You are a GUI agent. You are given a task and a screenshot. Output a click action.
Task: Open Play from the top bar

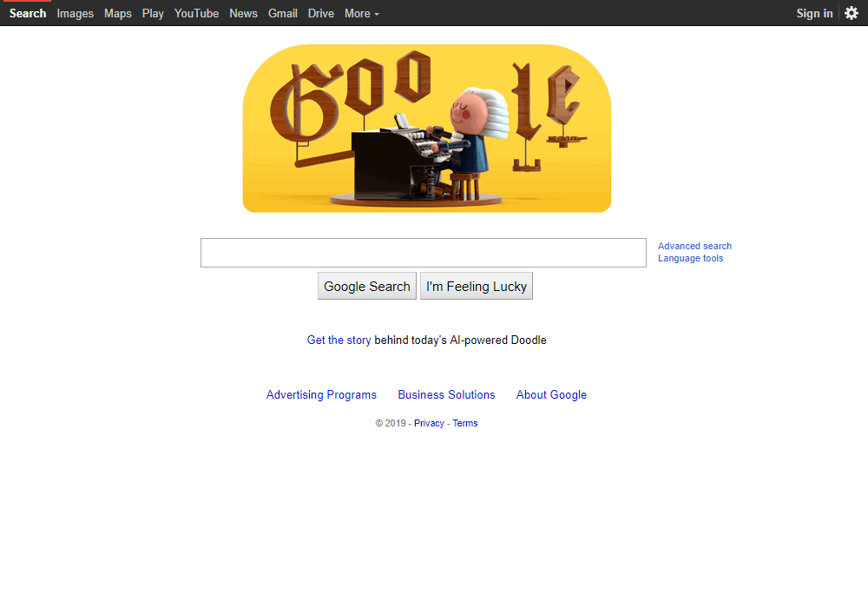click(153, 13)
